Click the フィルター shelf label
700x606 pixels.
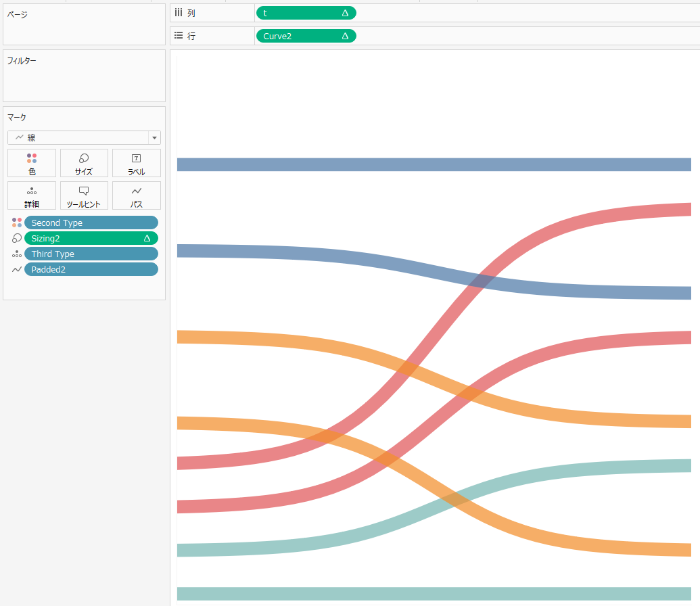click(x=22, y=61)
